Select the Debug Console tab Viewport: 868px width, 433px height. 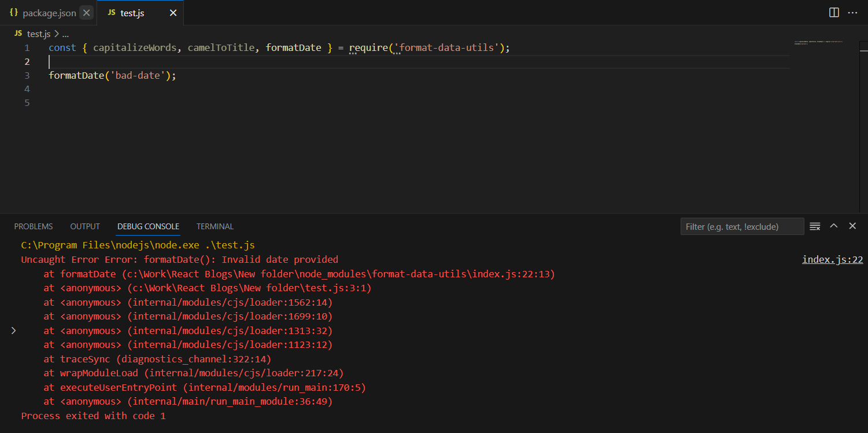coord(148,226)
